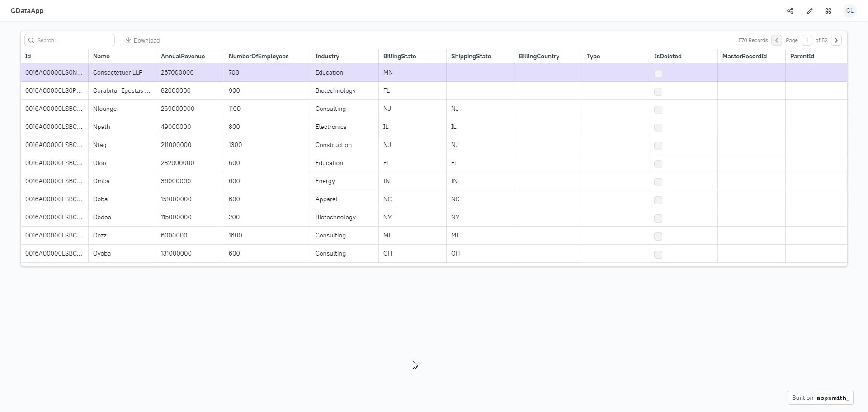The image size is (868, 412).
Task: Click the edit pencil icon
Action: (810, 11)
